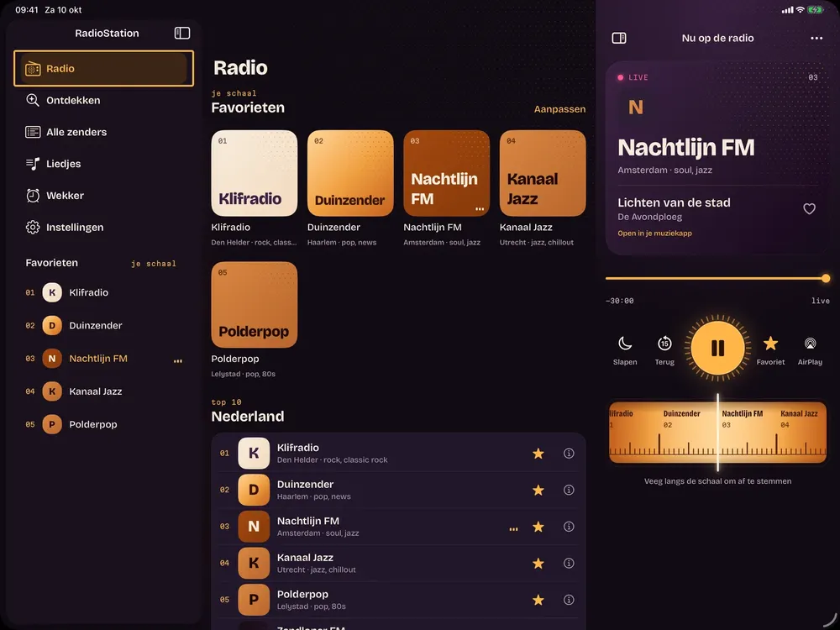840x630 pixels.
Task: Jump back 15 seconds with Terug
Action: click(x=664, y=350)
